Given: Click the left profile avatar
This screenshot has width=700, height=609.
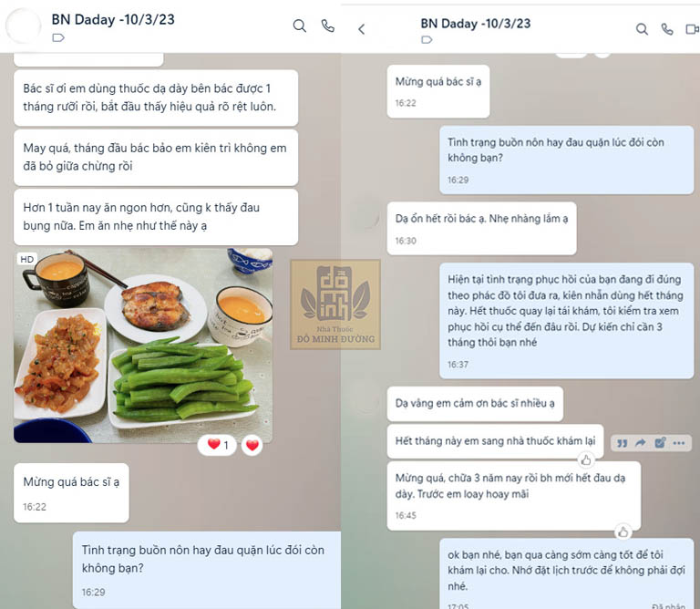Looking at the screenshot, I should [x=23, y=26].
